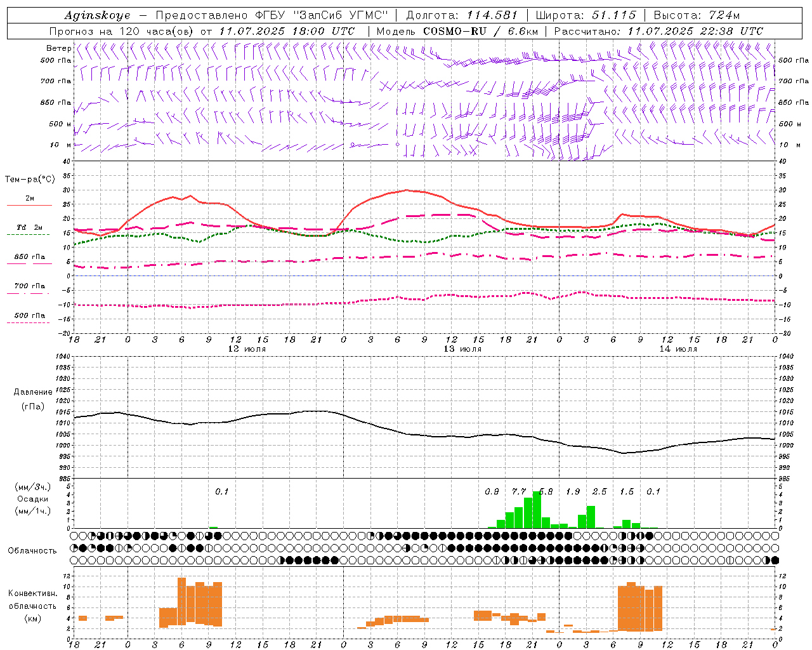Select the elevation text "Высота: 724м"
This screenshot has width=812, height=650.
point(697,15)
